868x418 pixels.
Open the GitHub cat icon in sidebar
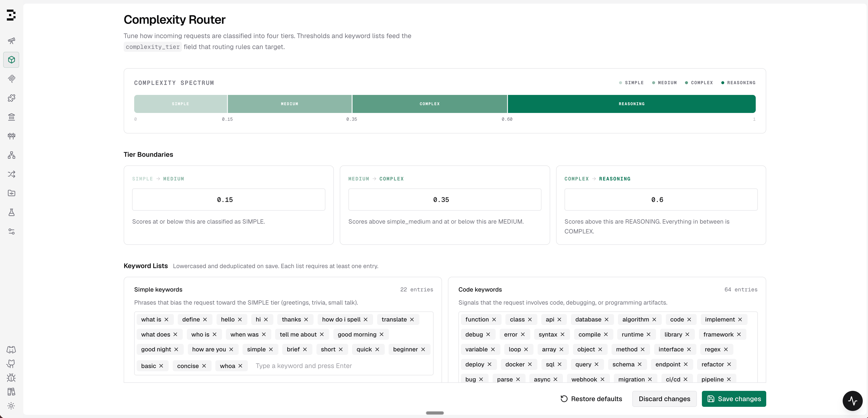pos(11,364)
